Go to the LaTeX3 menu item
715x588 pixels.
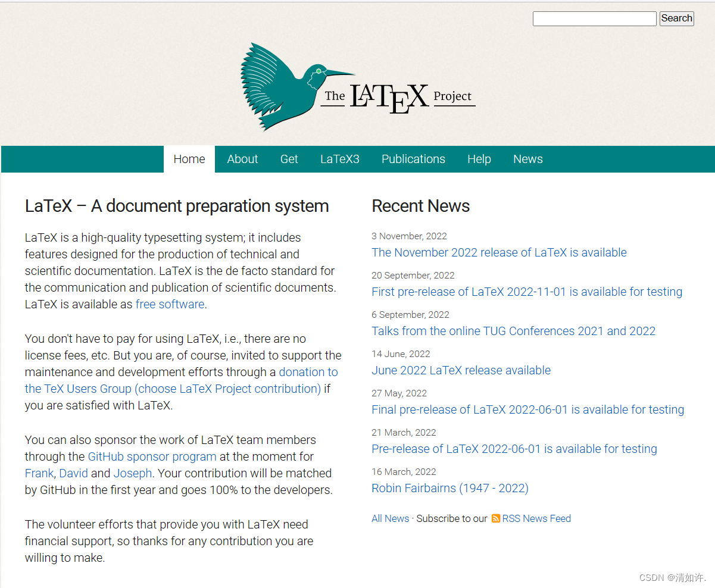click(340, 159)
